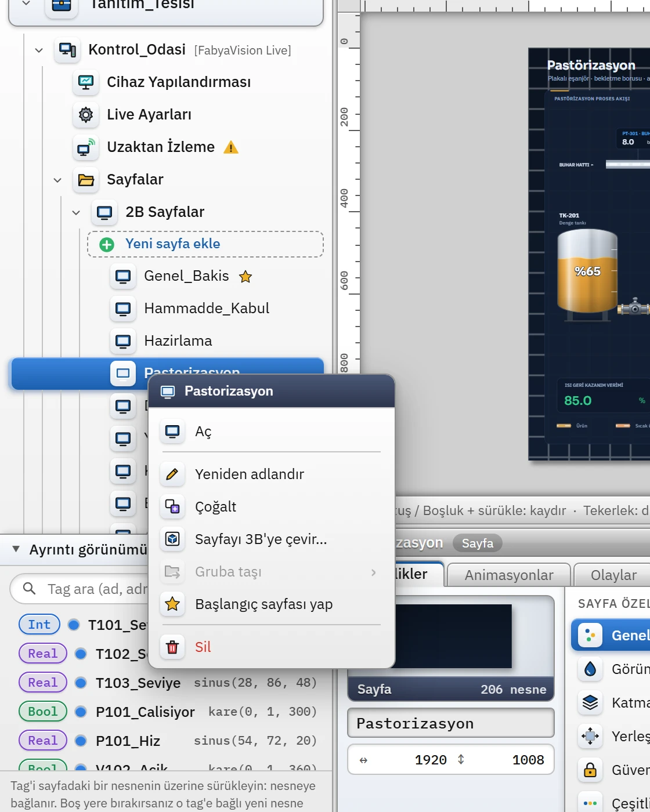Choose Çoğalt from the context menu
The height and width of the screenshot is (812, 650).
point(272,506)
